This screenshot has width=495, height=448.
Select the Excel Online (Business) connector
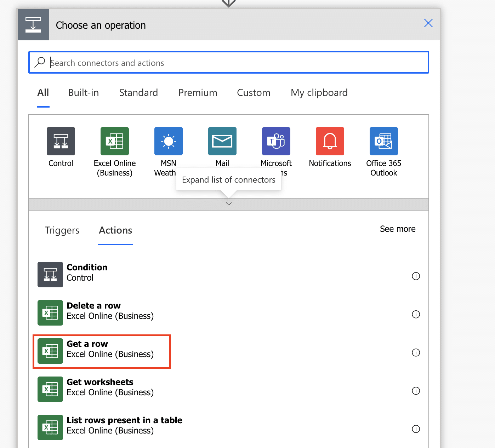114,141
